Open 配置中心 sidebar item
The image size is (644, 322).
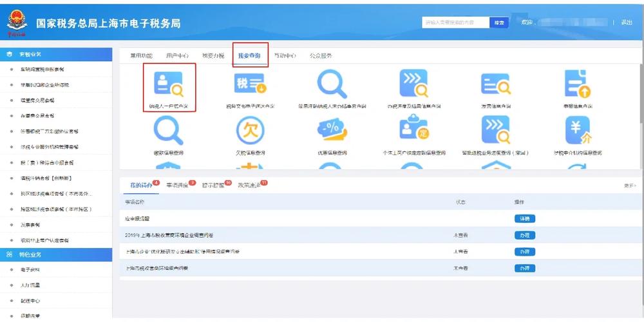click(30, 301)
